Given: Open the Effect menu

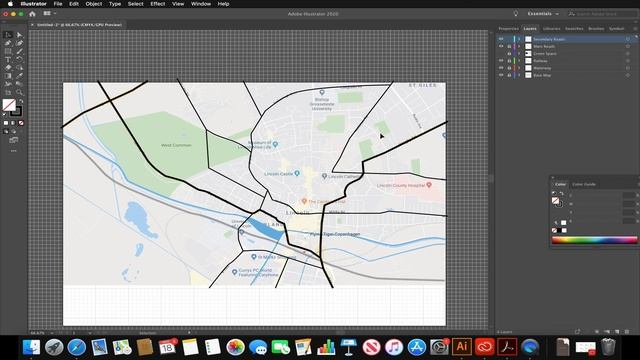Looking at the screenshot, I should pyautogui.click(x=158, y=4).
